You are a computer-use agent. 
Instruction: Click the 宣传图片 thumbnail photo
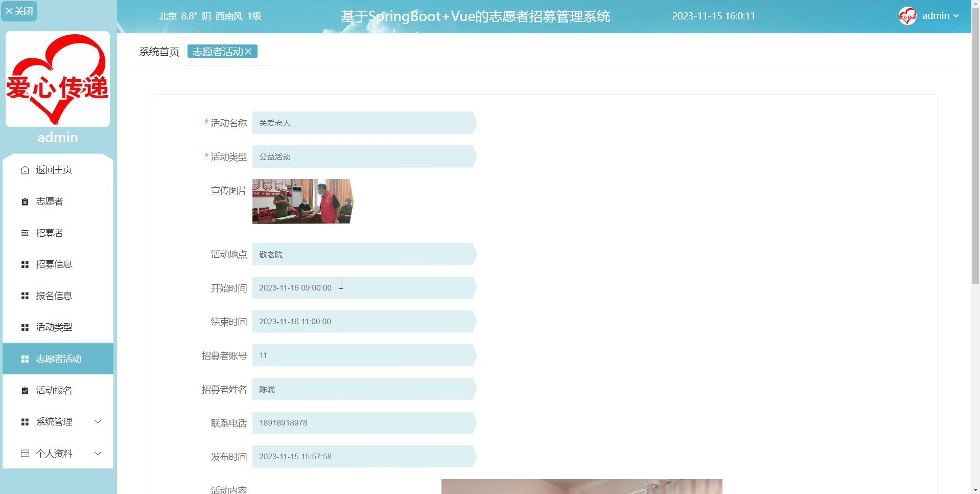(302, 201)
